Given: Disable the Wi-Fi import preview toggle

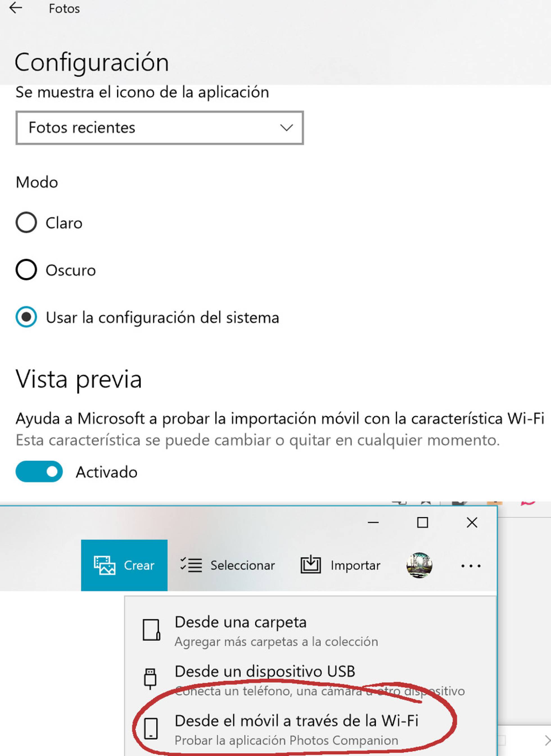Looking at the screenshot, I should click(39, 471).
